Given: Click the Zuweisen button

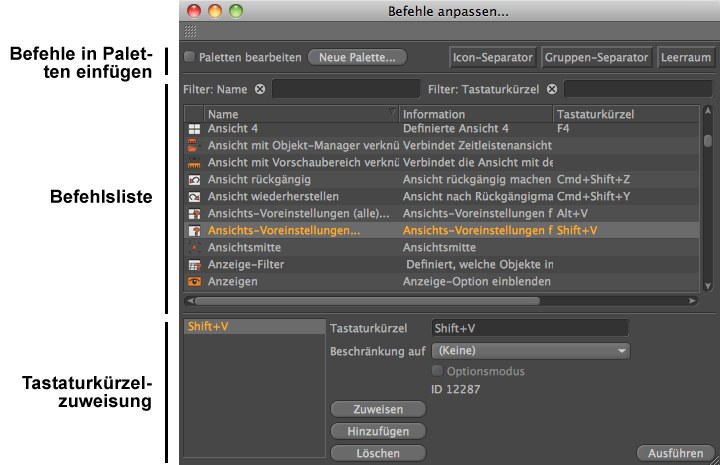Looking at the screenshot, I should pyautogui.click(x=377, y=410).
